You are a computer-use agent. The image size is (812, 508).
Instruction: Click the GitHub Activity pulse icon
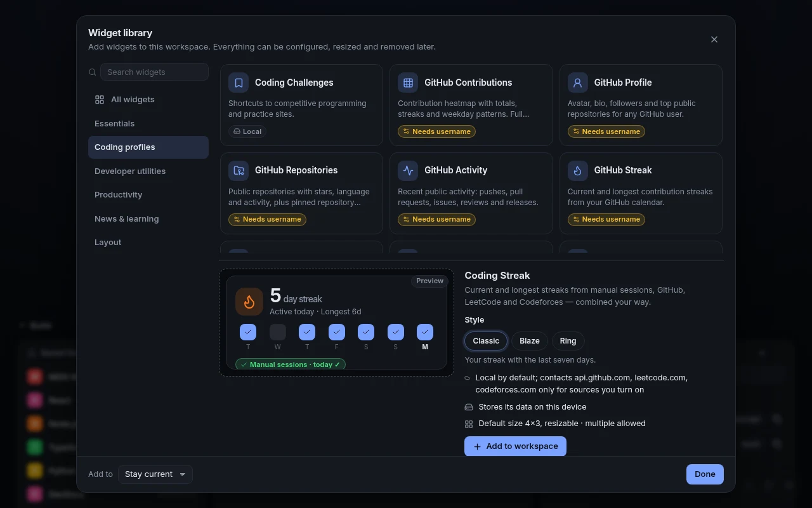click(x=408, y=170)
